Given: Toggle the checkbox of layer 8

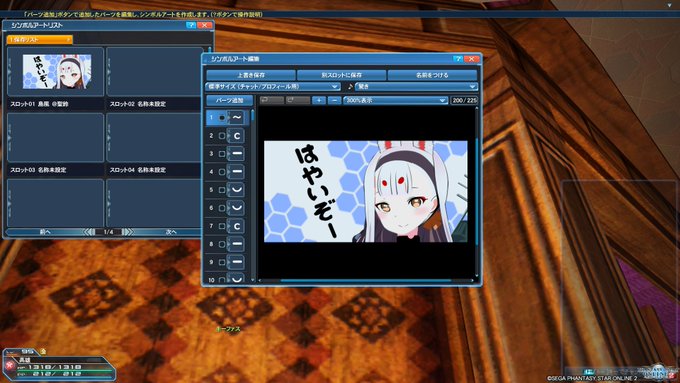Looking at the screenshot, I should point(222,244).
